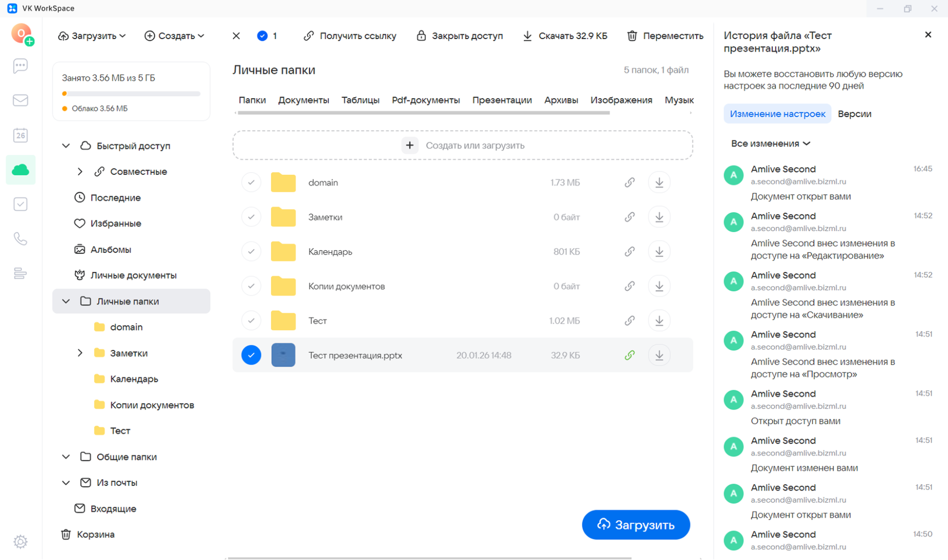Open the Calendar icon in sidebar
This screenshot has width=948, height=560.
(20, 136)
